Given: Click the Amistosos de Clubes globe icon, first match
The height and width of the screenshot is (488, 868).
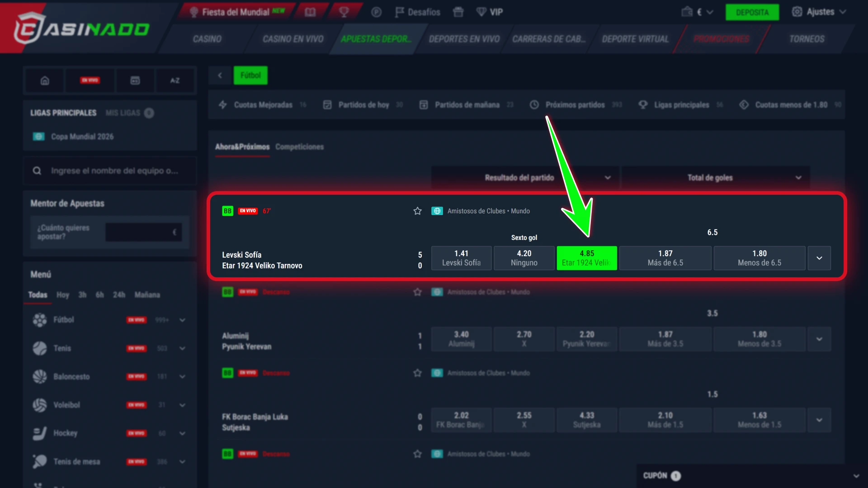Looking at the screenshot, I should tap(437, 211).
